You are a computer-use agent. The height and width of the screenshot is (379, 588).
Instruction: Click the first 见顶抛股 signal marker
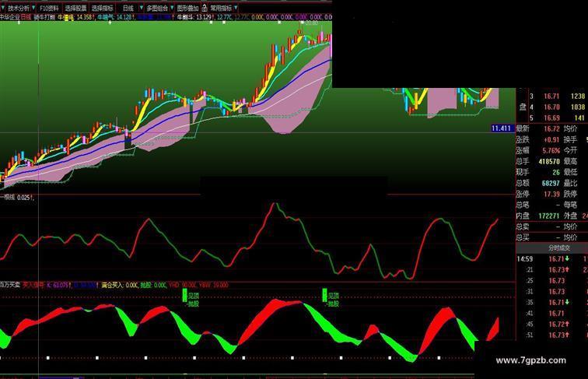click(x=191, y=299)
